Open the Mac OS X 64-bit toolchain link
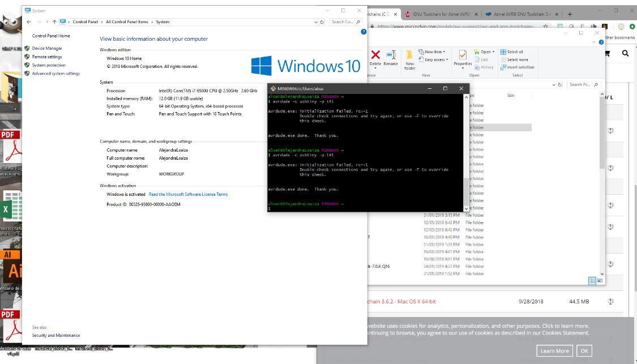637x364 pixels. [401, 301]
